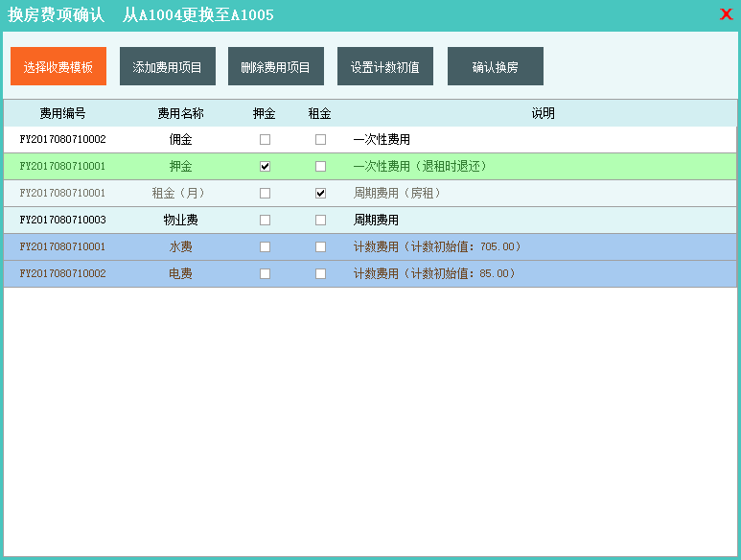The image size is (741, 560).
Task: Check the 押金 box for 佣金 row
Action: click(265, 140)
